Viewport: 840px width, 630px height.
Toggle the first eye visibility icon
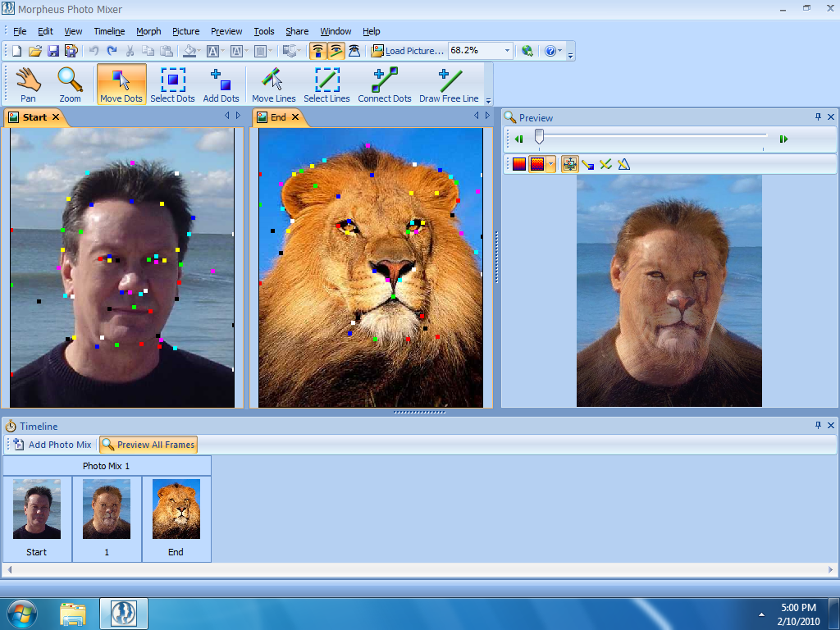tap(317, 50)
